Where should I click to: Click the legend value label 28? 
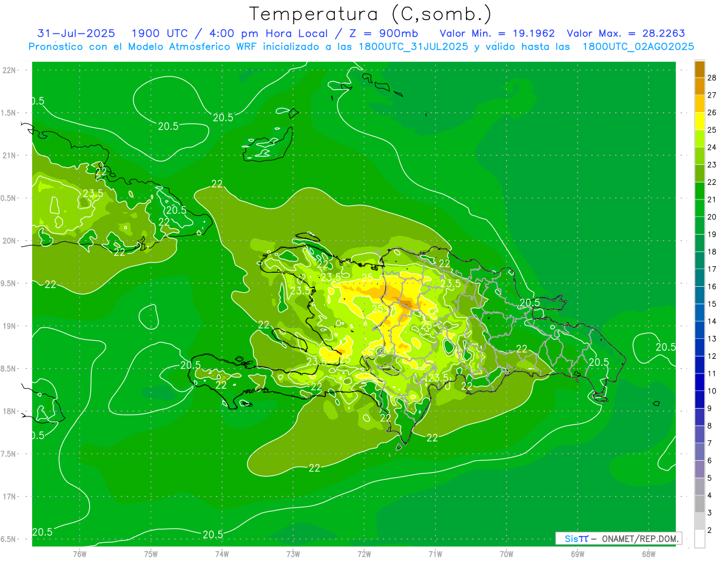[712, 78]
